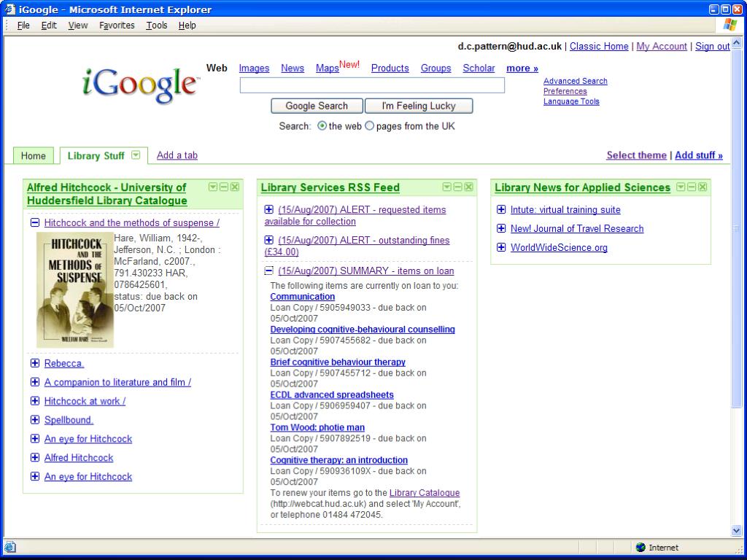Minimize the Alfred Hitchcock catalogue gadget
The height and width of the screenshot is (560, 747).
tap(224, 187)
